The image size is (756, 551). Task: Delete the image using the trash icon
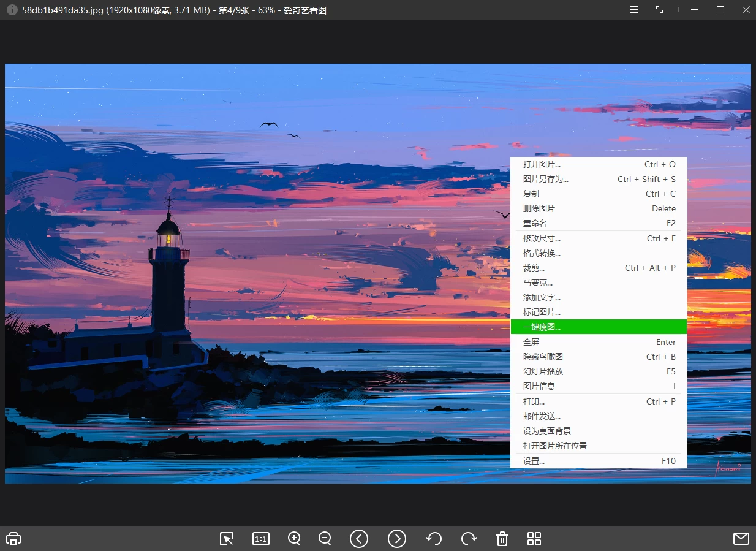coord(502,538)
